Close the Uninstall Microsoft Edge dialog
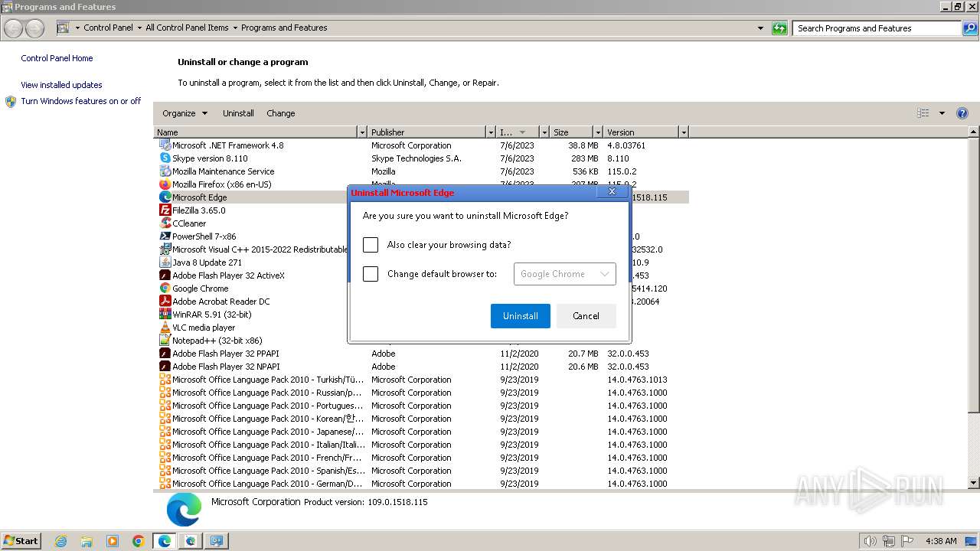980x551 pixels. pyautogui.click(x=612, y=192)
